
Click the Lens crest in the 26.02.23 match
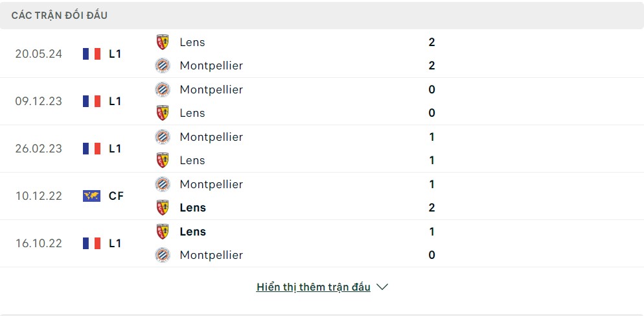pos(163,160)
